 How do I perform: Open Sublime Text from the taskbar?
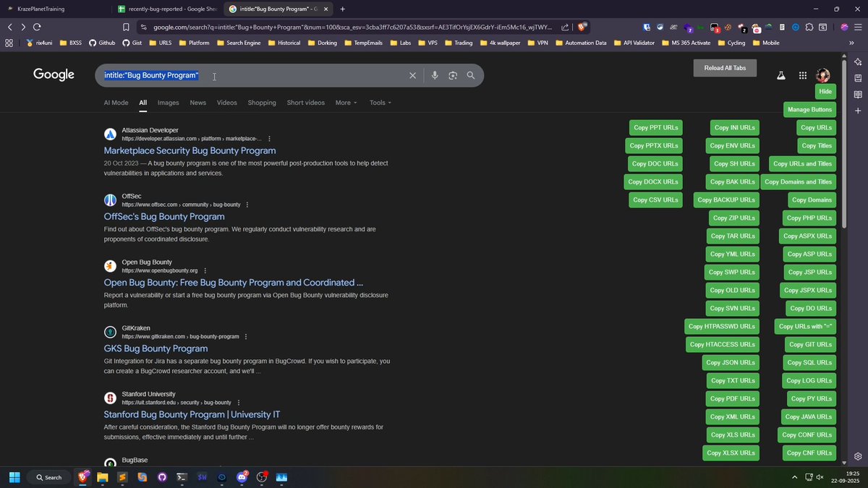coord(122,477)
